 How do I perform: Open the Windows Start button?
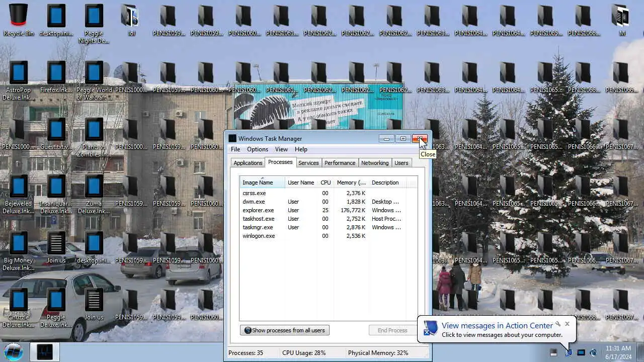(14, 351)
